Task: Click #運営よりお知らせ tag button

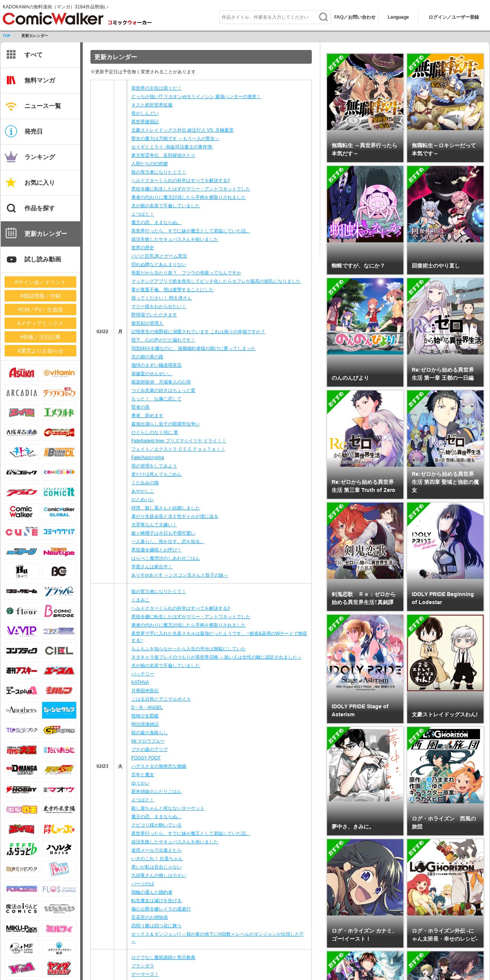Action: coord(40,351)
